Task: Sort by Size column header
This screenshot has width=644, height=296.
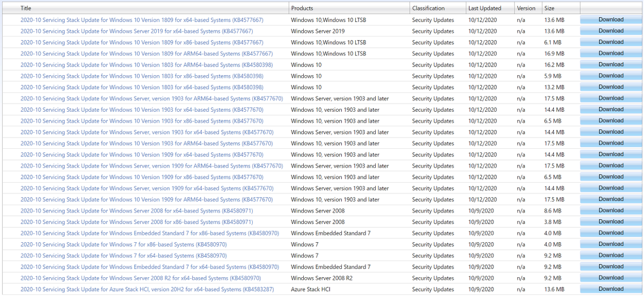Action: coord(550,8)
